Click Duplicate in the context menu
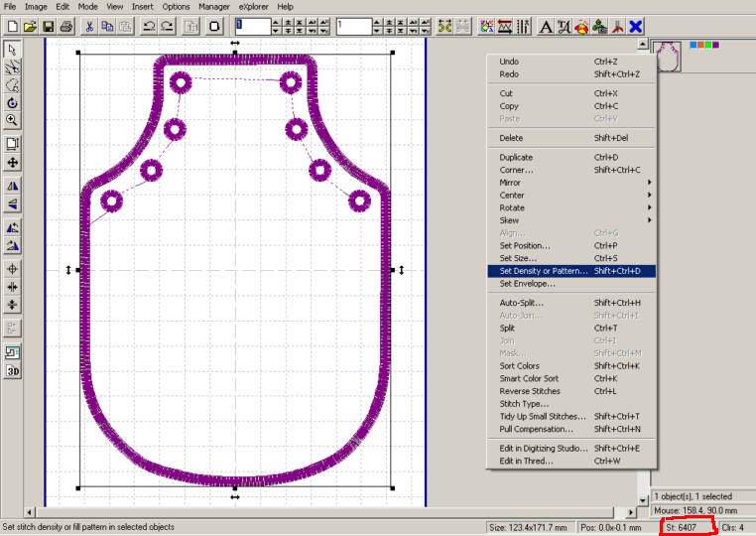756x536 pixels. [516, 157]
